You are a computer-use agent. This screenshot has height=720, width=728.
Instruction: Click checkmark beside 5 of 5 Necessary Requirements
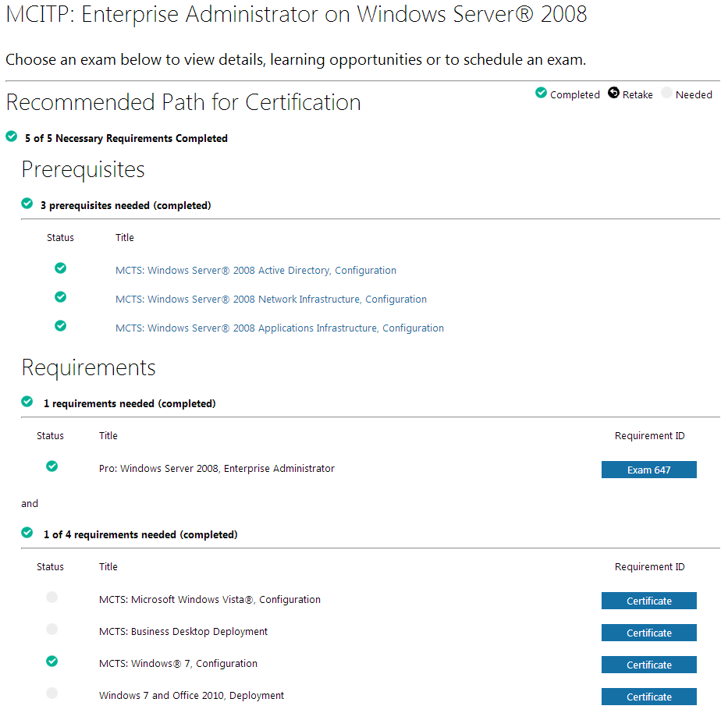(x=12, y=137)
